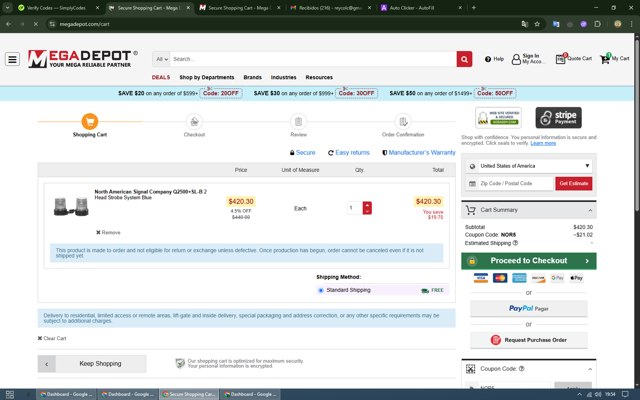Open Manufacturer's Warranty link

pos(419,153)
